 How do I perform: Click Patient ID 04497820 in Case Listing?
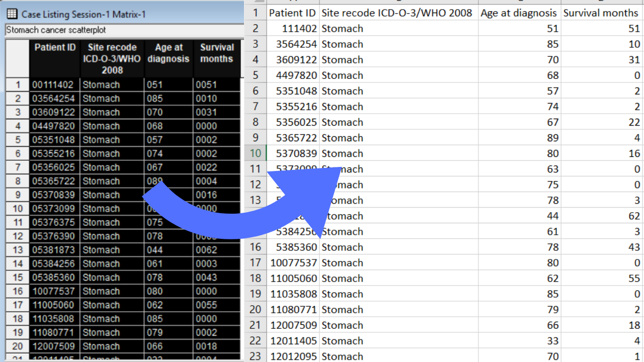click(55, 126)
